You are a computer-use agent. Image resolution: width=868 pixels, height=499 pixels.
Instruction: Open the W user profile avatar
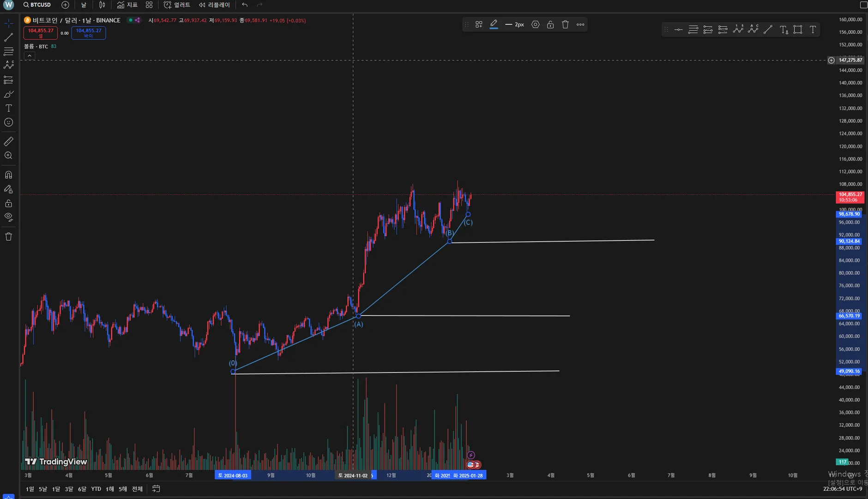(8, 5)
